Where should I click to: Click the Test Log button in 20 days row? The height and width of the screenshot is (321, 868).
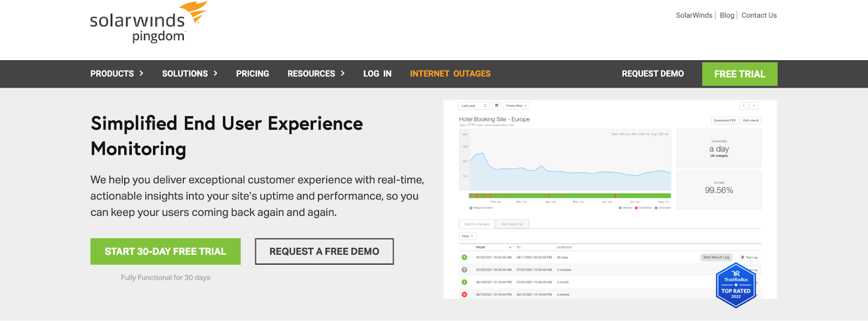(749, 258)
